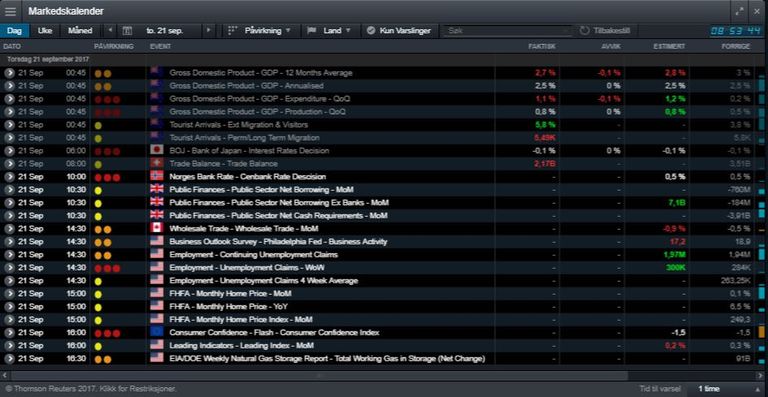
Task: Click the calendar date picker icon
Action: click(x=127, y=31)
